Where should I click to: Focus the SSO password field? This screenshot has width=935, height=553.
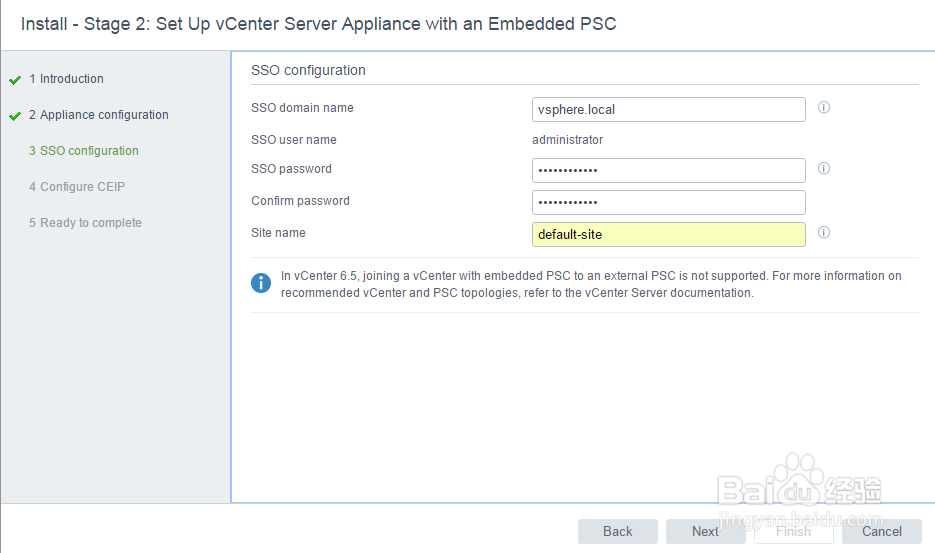668,171
